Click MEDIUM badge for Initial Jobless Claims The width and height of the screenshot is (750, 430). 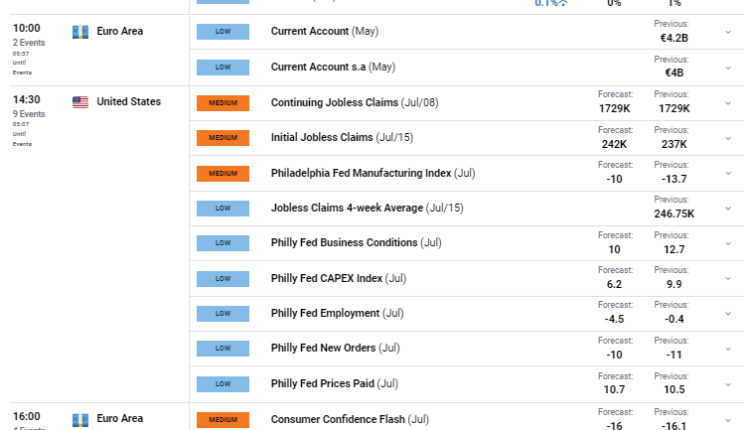coord(223,138)
